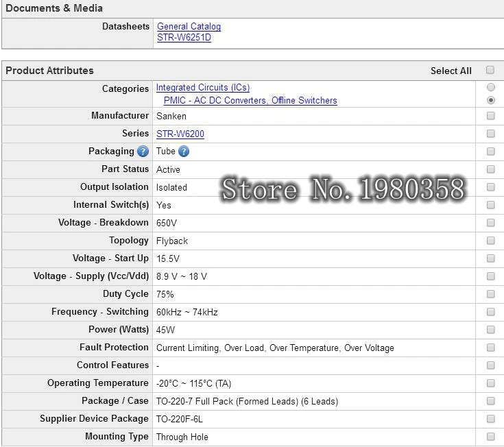Click the Fault Protection value text

click(x=275, y=348)
